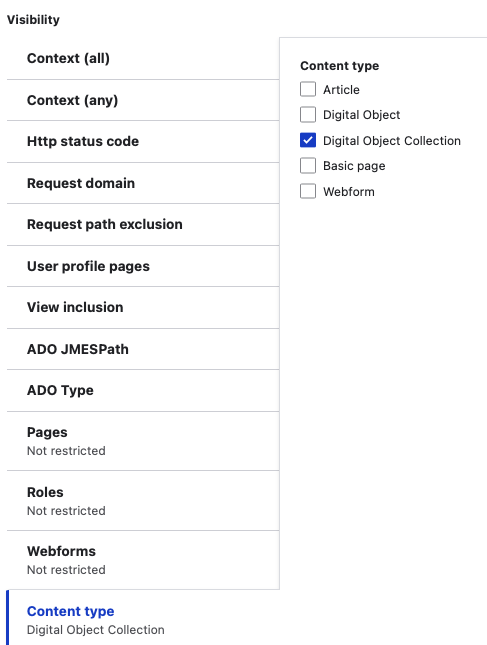487x645 pixels.
Task: Enable the Digital Object checkbox
Action: (x=308, y=115)
